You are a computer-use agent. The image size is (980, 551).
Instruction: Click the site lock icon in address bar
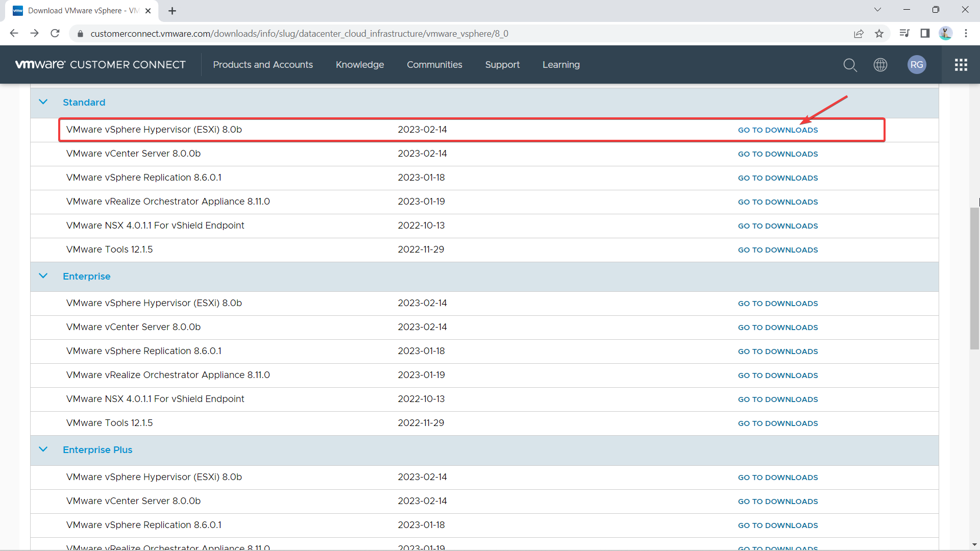tap(80, 34)
